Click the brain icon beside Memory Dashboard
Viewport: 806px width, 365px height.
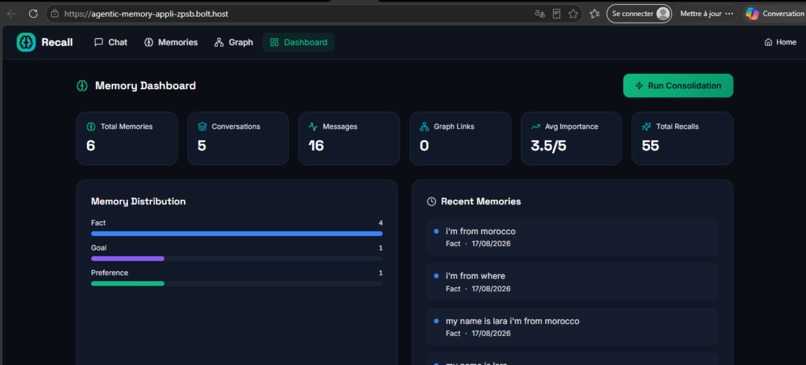point(82,86)
